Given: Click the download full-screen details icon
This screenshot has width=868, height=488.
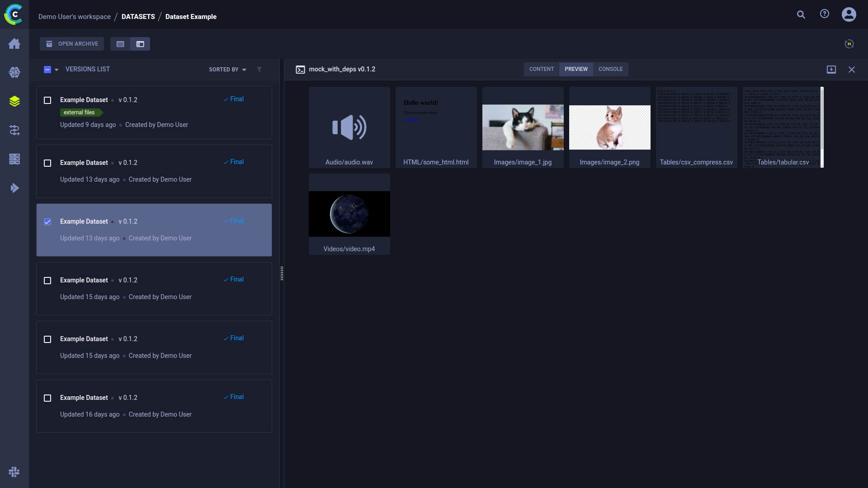Looking at the screenshot, I should pos(831,69).
